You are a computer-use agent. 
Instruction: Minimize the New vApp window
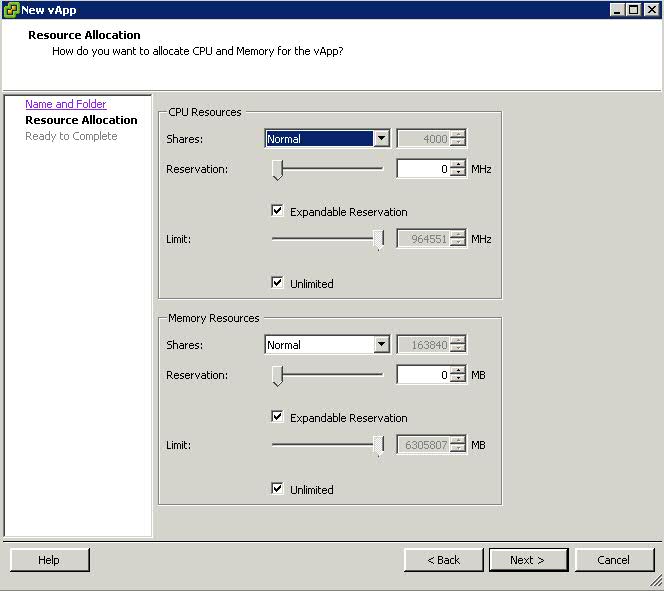click(617, 10)
